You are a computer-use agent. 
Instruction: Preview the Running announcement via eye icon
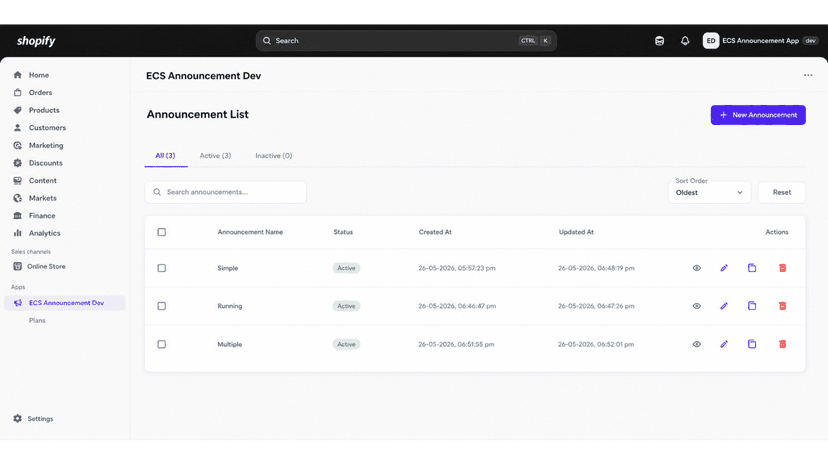tap(697, 306)
